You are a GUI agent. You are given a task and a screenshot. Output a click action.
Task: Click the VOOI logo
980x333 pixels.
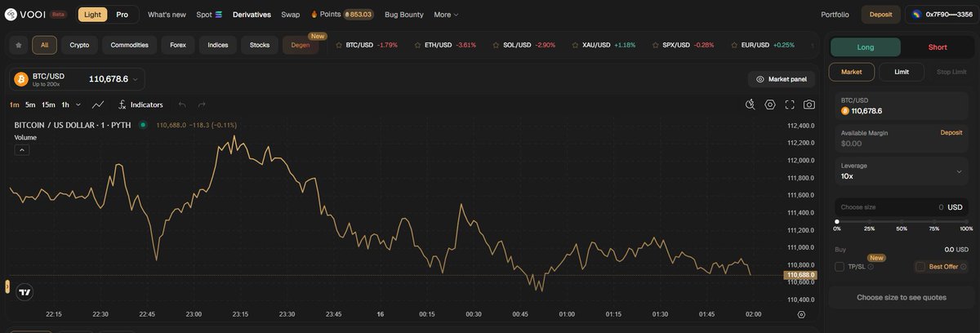(25, 15)
